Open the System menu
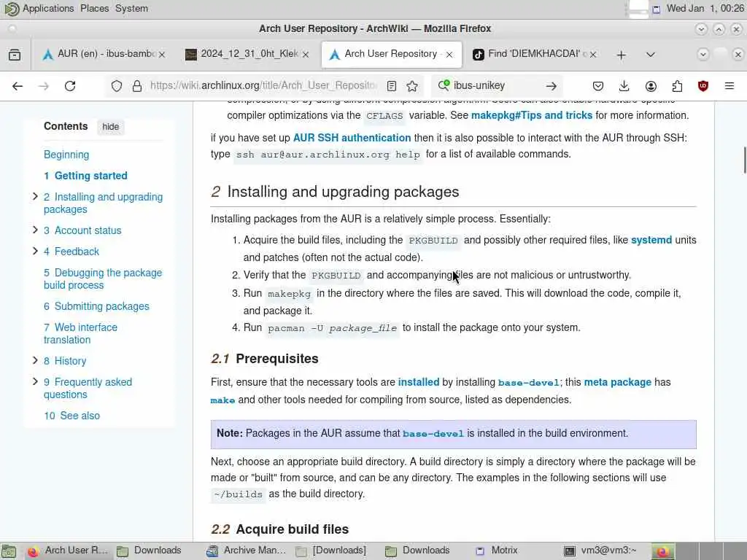 coord(131,9)
